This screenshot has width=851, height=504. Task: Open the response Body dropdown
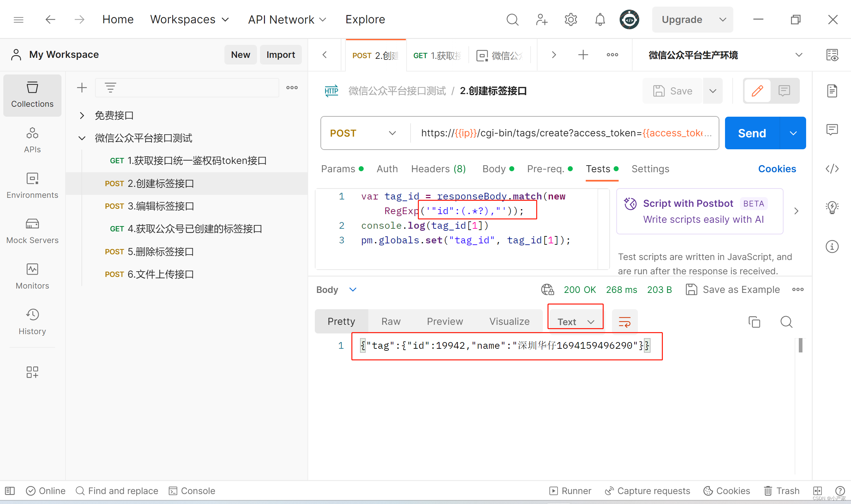(x=336, y=289)
